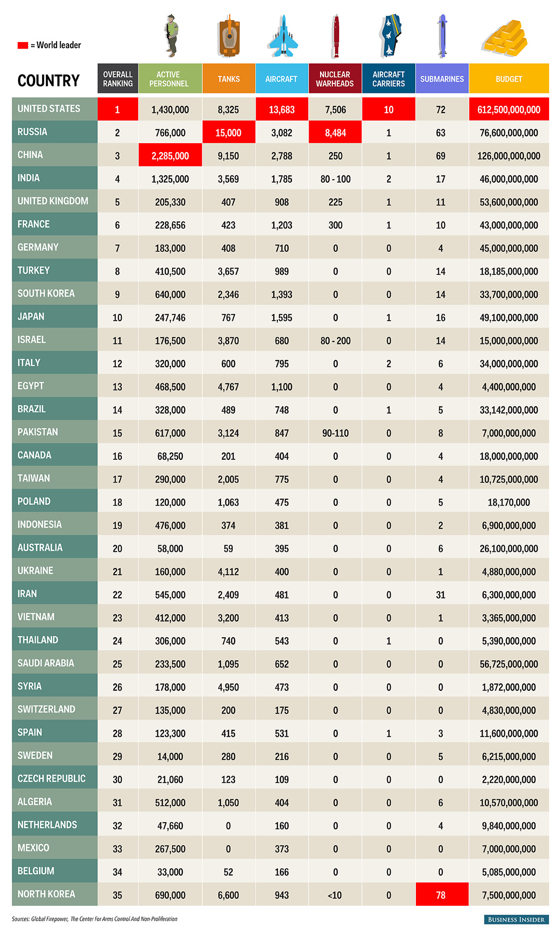The height and width of the screenshot is (931, 560).
Task: Click the Nuclear Warheads column header
Action: click(335, 79)
